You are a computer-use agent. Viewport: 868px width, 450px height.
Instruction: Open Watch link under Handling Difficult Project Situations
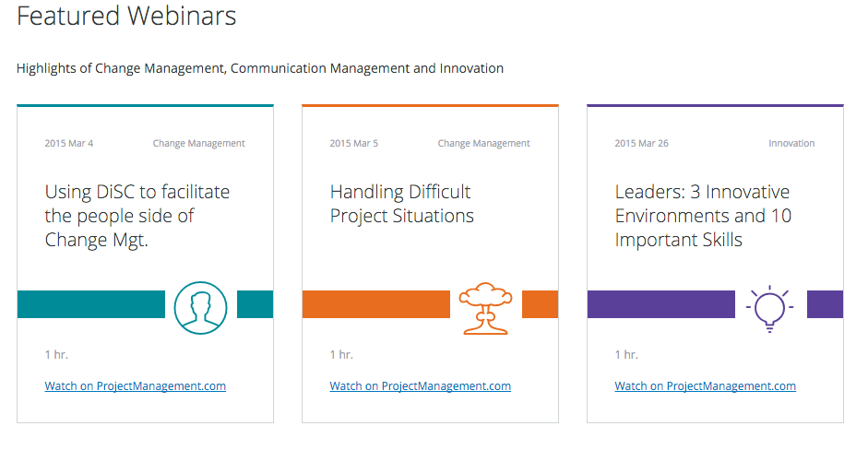[420, 386]
